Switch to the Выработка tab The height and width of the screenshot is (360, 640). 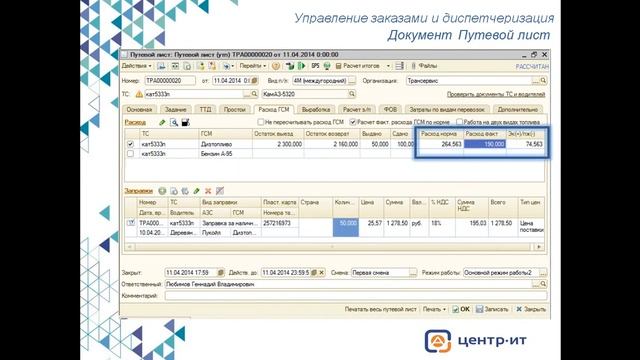316,109
